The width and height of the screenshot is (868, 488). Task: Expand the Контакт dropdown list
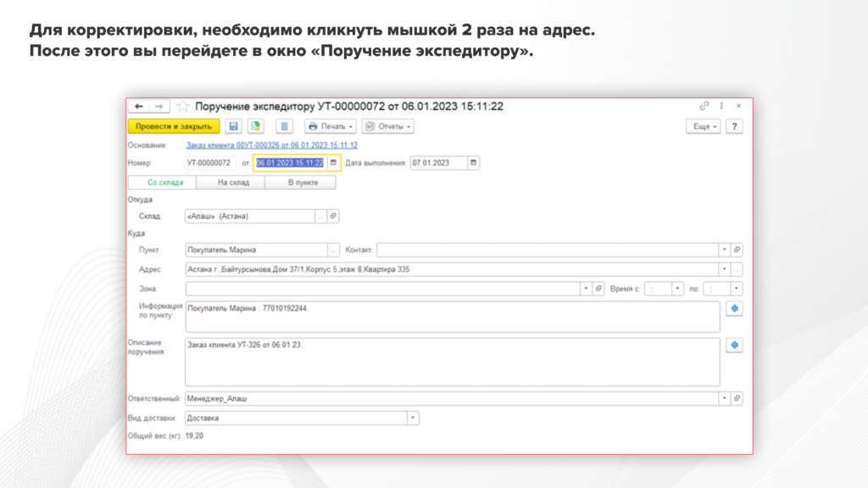[724, 250]
